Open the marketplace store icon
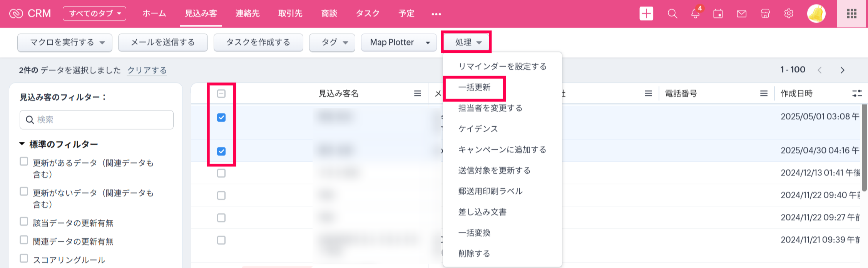868x268 pixels. coord(765,14)
